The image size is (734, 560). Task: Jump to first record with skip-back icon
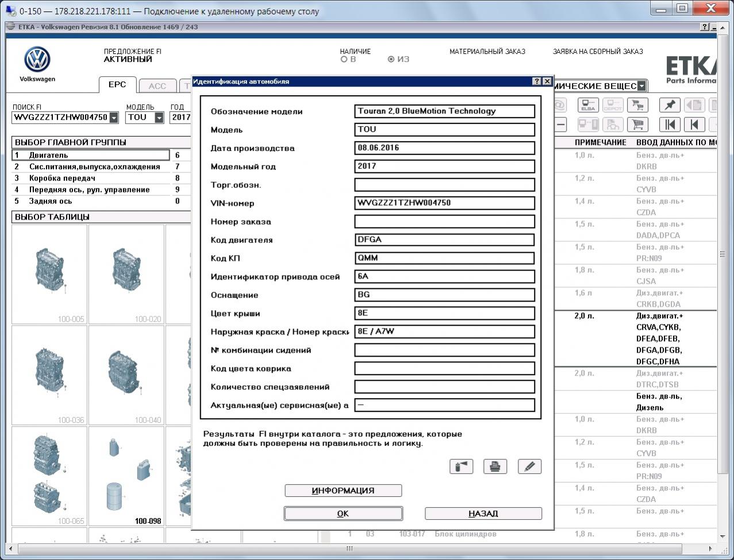670,124
